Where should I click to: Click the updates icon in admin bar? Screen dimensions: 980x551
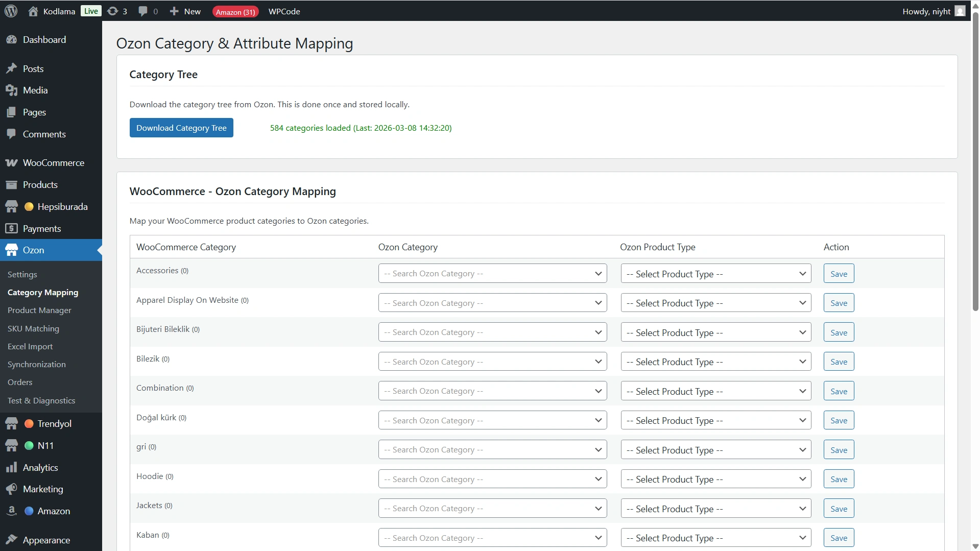[113, 11]
